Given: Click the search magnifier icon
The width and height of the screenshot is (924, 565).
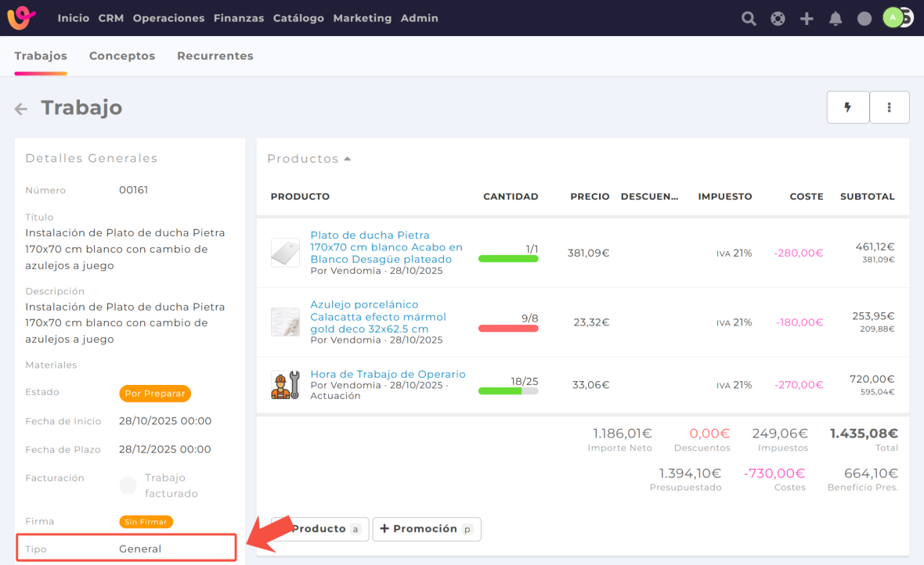Looking at the screenshot, I should 749,18.
